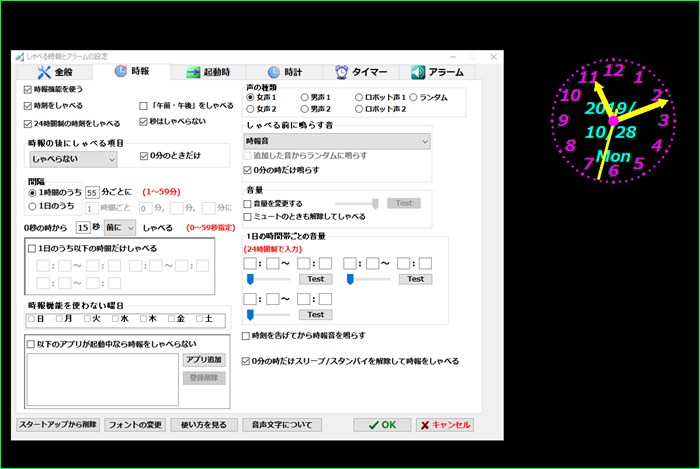Click the 使い方を見る button
This screenshot has height=469, width=700.
pos(204,425)
